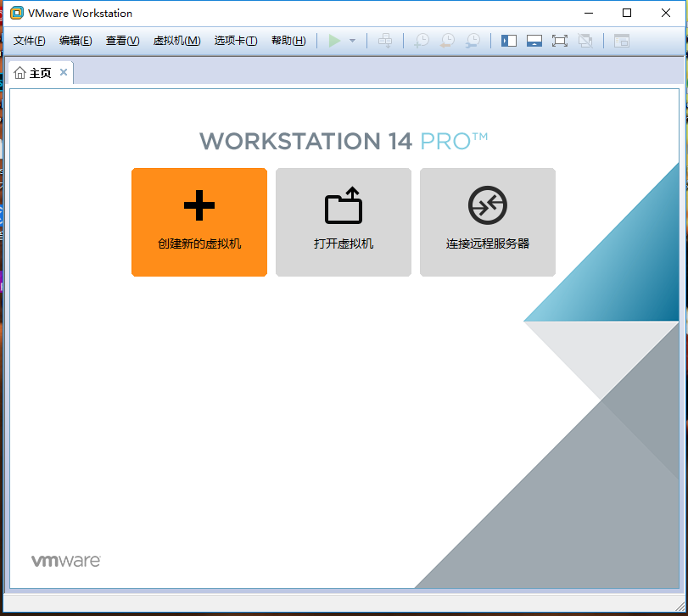This screenshot has width=688, height=616.
Task: Select the 主页 tab
Action: 41,73
